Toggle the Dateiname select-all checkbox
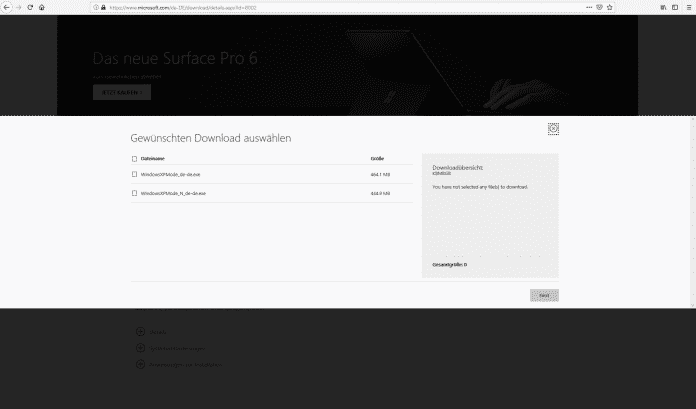The height and width of the screenshot is (409, 696). pos(135,158)
